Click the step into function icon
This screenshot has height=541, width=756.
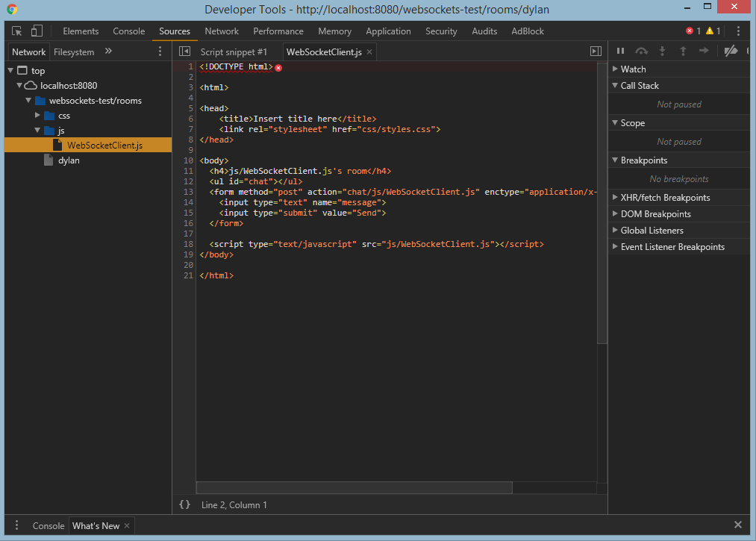(663, 51)
